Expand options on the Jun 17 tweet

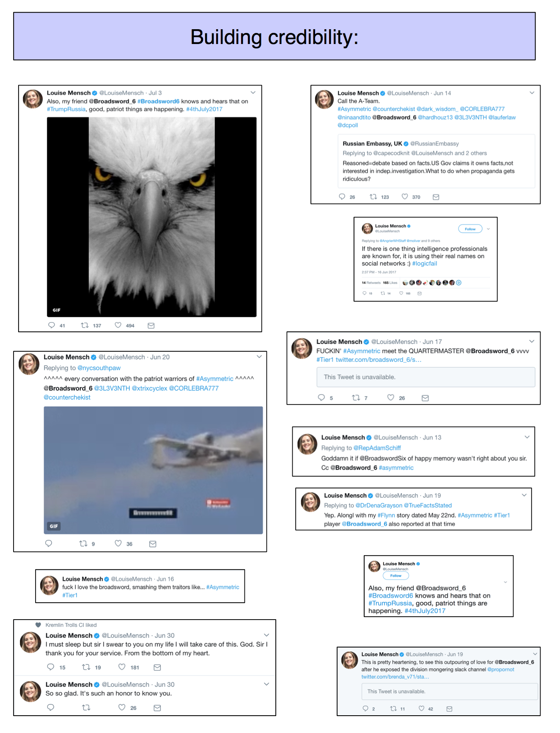tap(532, 341)
